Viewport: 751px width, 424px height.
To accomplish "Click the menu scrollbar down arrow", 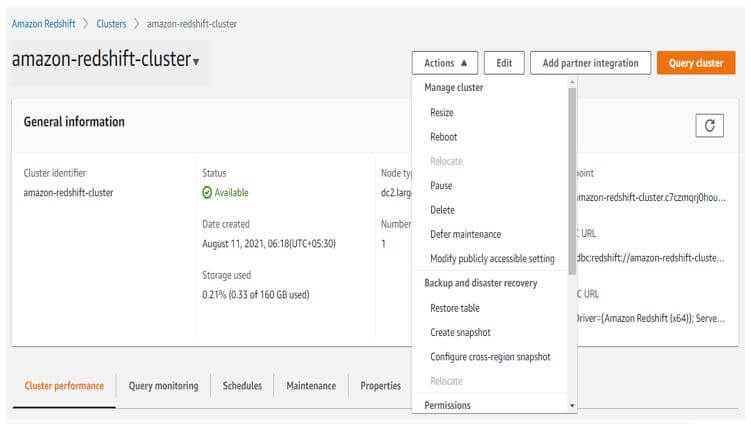I will [572, 406].
